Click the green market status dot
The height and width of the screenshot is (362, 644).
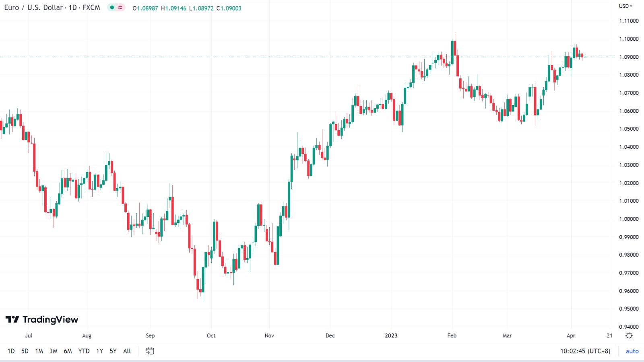(x=112, y=8)
